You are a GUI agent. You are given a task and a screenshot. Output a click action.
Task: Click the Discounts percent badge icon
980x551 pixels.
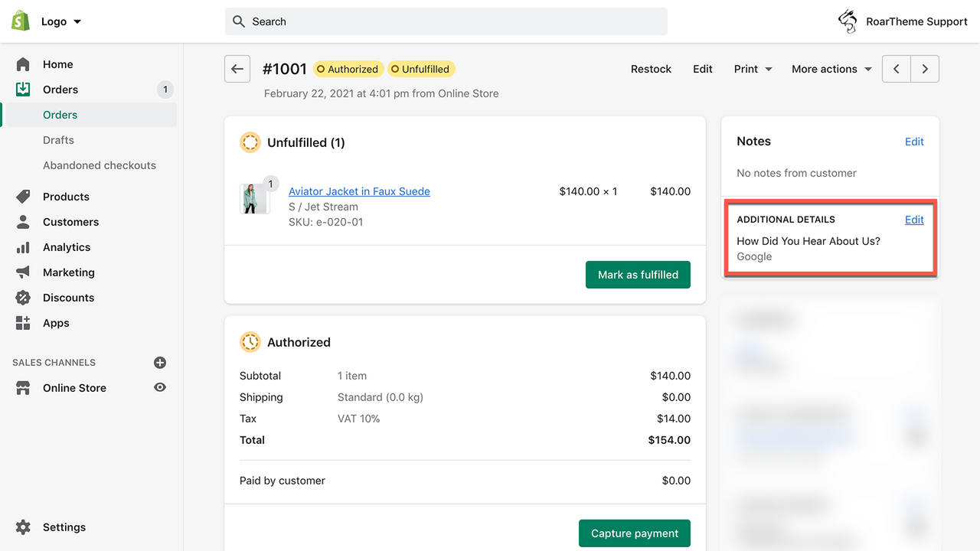click(23, 298)
